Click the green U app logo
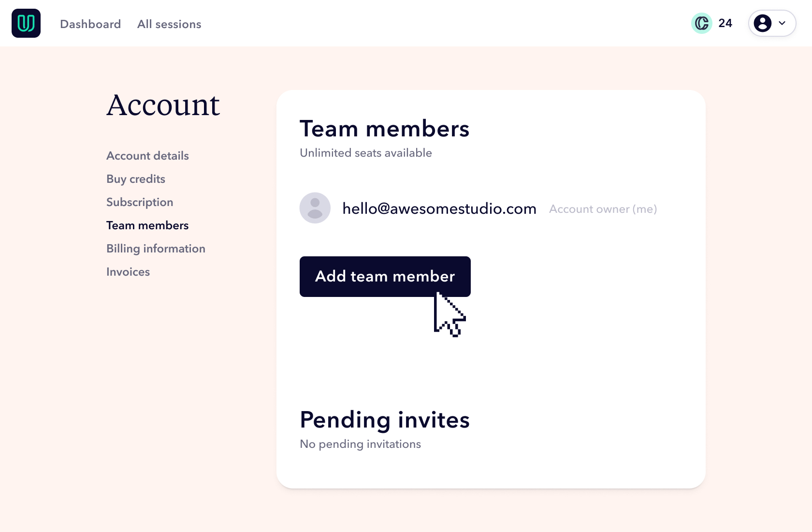 [26, 23]
